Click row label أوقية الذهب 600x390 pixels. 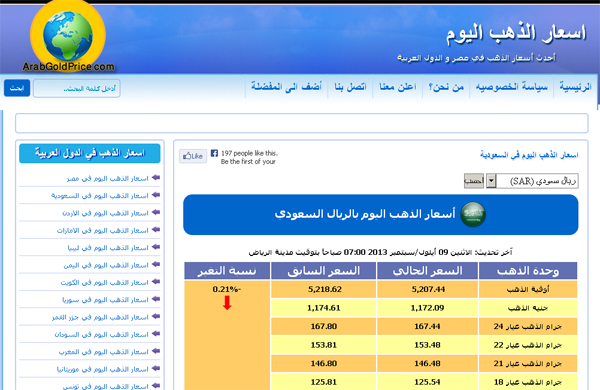(528, 289)
